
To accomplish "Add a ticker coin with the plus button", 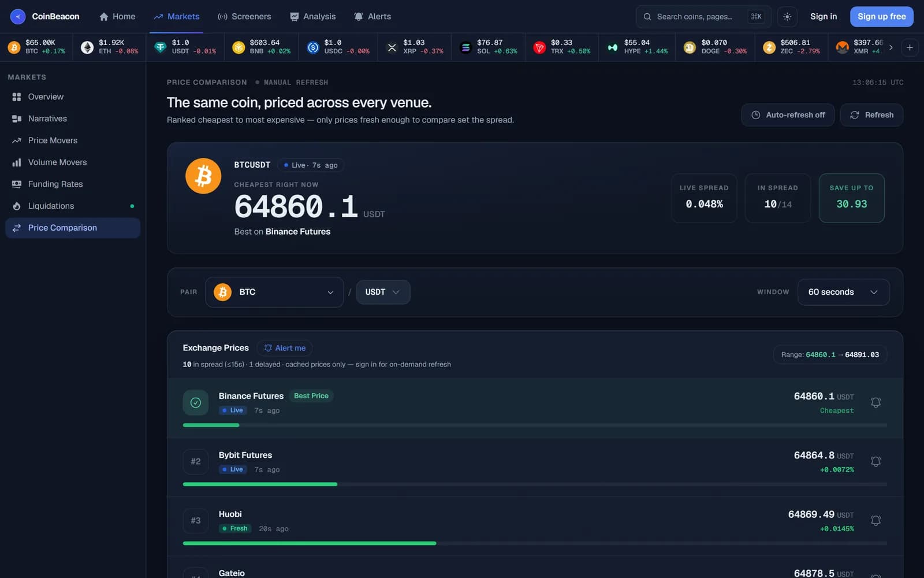I will click(910, 47).
